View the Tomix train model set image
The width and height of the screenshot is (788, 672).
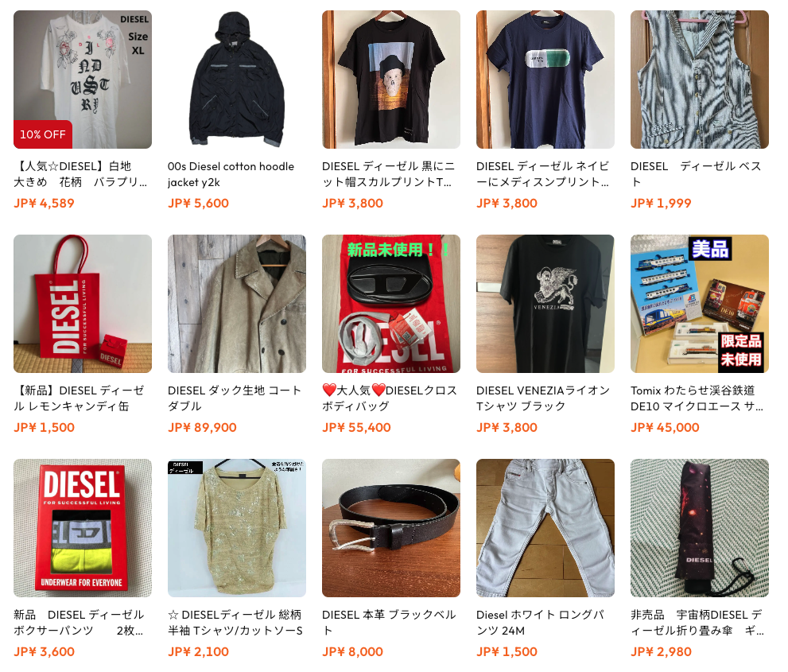[700, 304]
